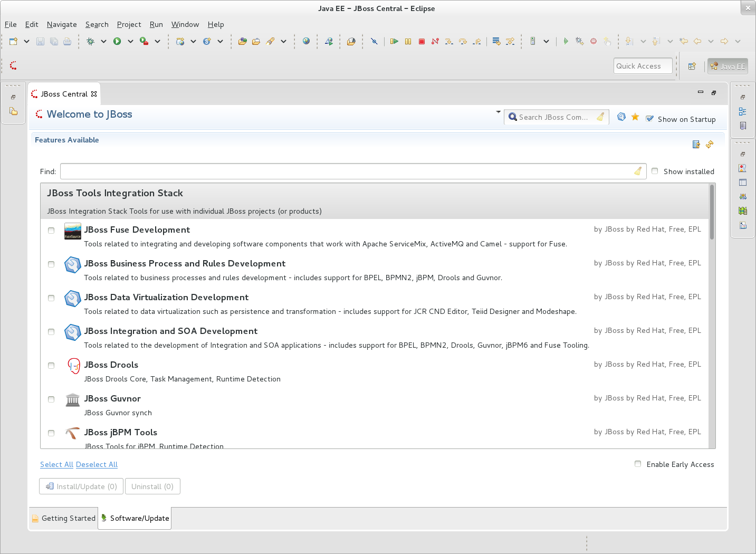Open the server icon dropdown arrow
Screen dimensions: 756x554
546,41
